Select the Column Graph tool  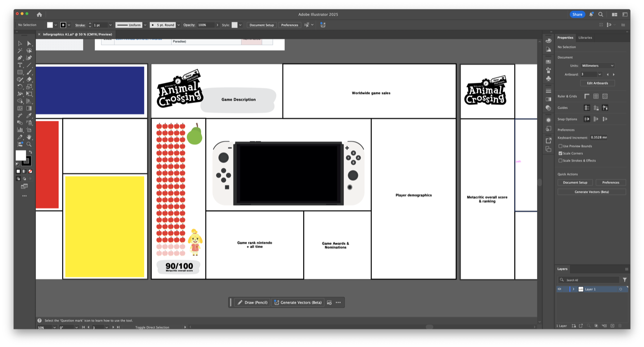[20, 130]
